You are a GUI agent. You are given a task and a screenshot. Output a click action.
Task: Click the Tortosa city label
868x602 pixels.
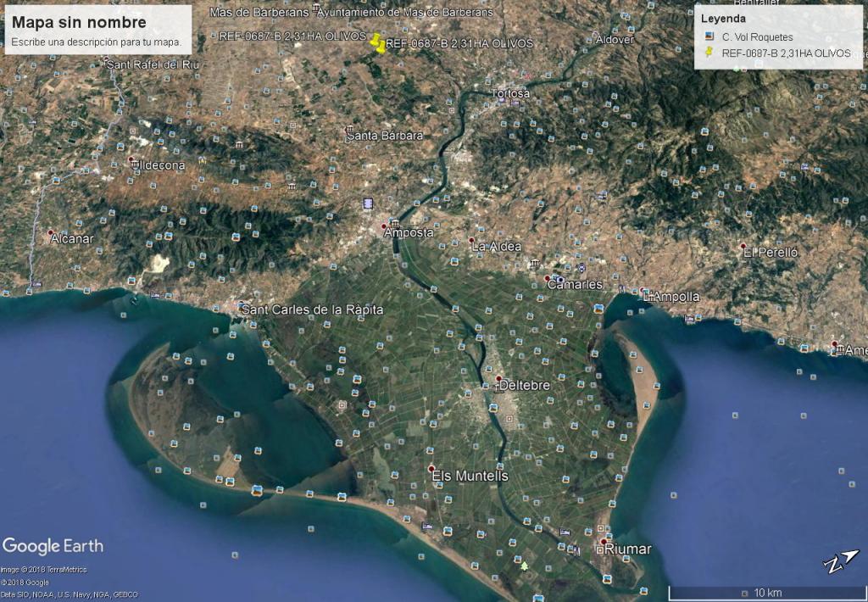click(511, 93)
